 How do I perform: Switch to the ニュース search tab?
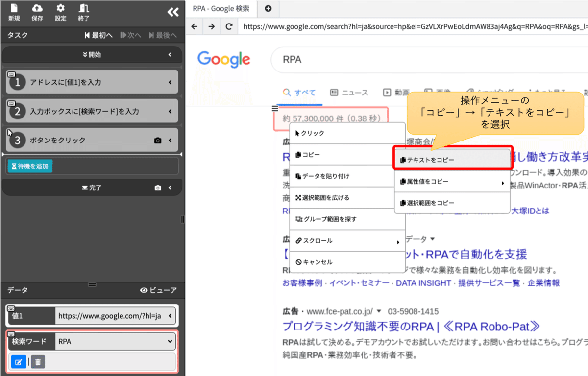tap(349, 92)
